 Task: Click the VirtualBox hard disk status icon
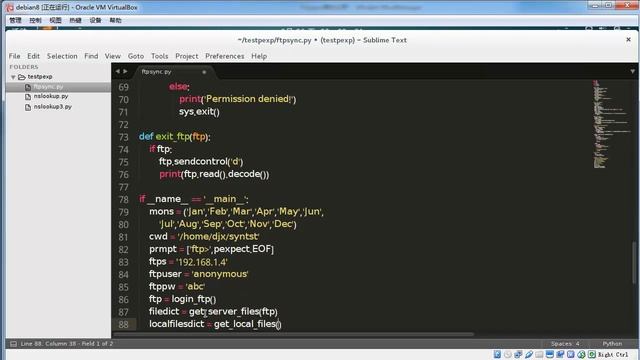coord(497,354)
